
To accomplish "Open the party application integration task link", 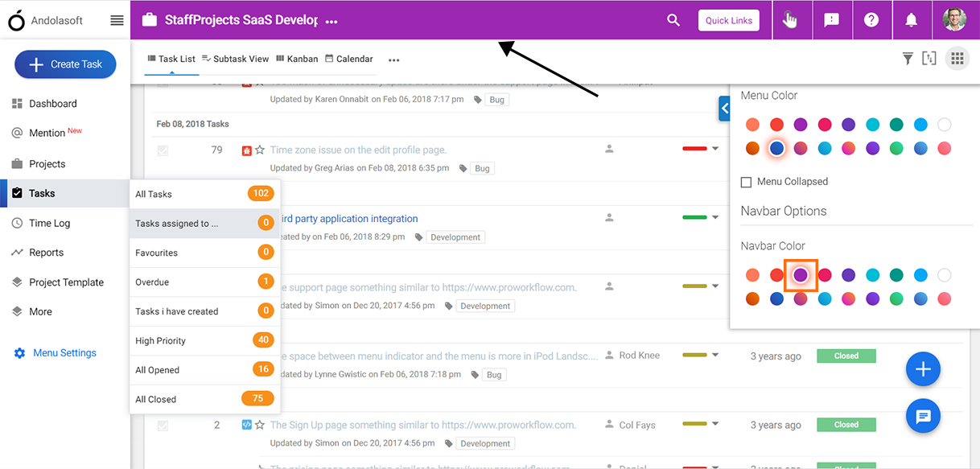I will pos(348,219).
